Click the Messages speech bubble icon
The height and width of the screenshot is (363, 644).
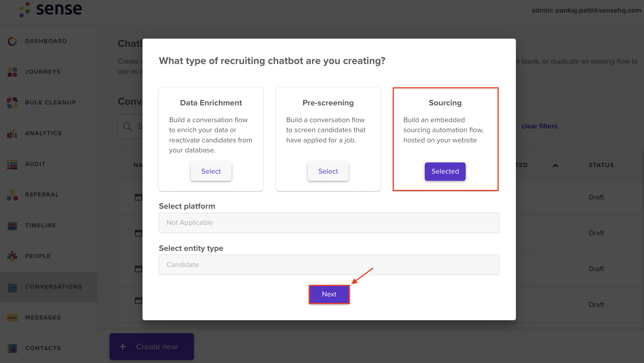coord(12,318)
